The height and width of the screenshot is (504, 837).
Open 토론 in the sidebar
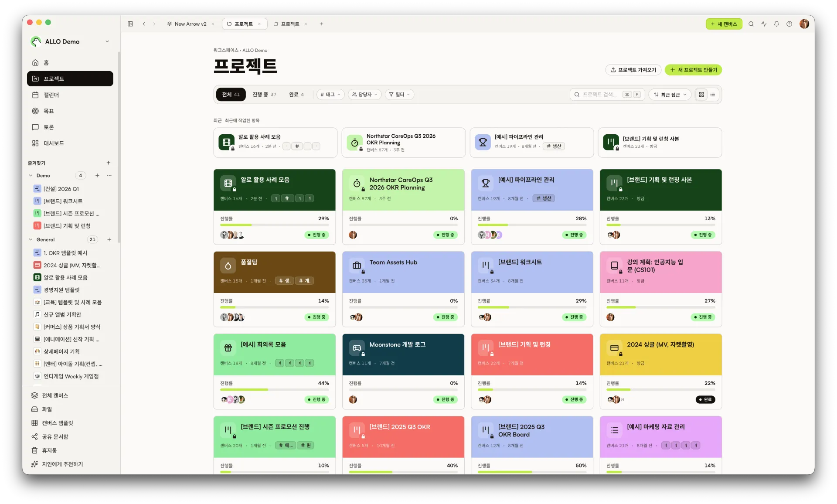(x=70, y=127)
